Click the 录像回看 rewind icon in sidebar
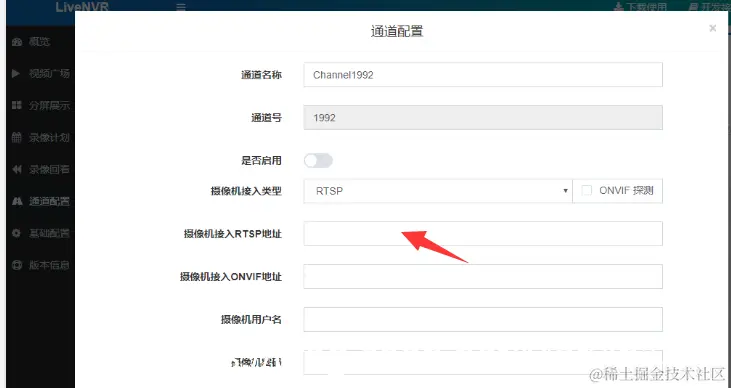The width and height of the screenshot is (731, 388). [17, 169]
